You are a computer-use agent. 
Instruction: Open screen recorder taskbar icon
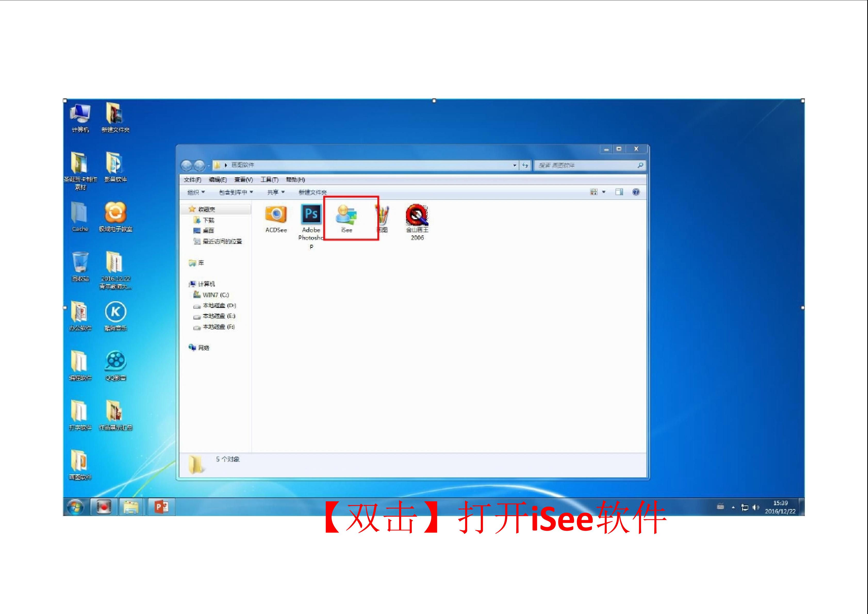coord(104,507)
